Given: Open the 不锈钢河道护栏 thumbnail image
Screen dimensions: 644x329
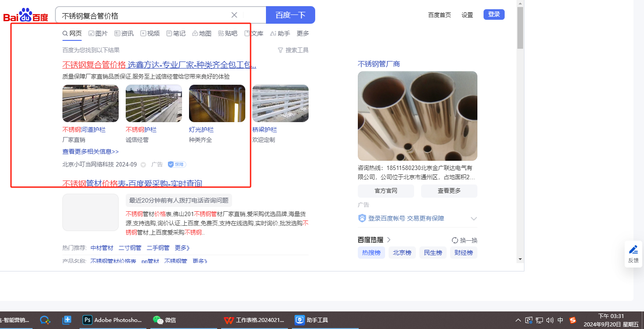Looking at the screenshot, I should tap(91, 103).
